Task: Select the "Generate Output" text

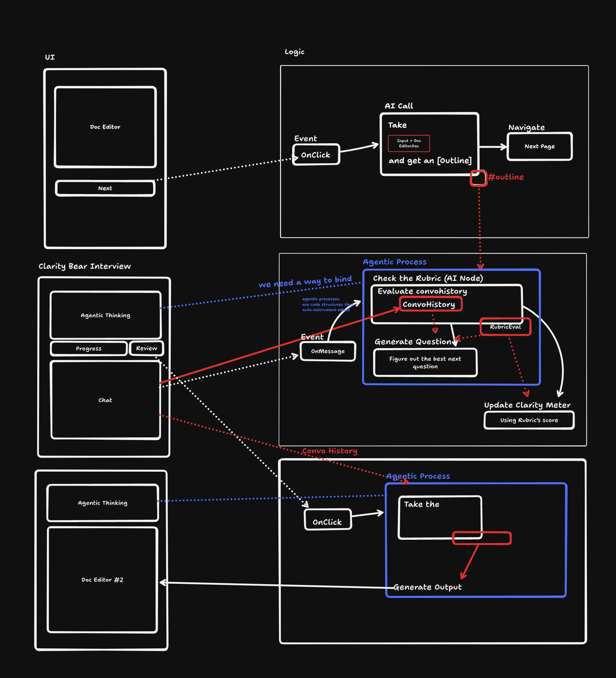Action: tap(427, 587)
